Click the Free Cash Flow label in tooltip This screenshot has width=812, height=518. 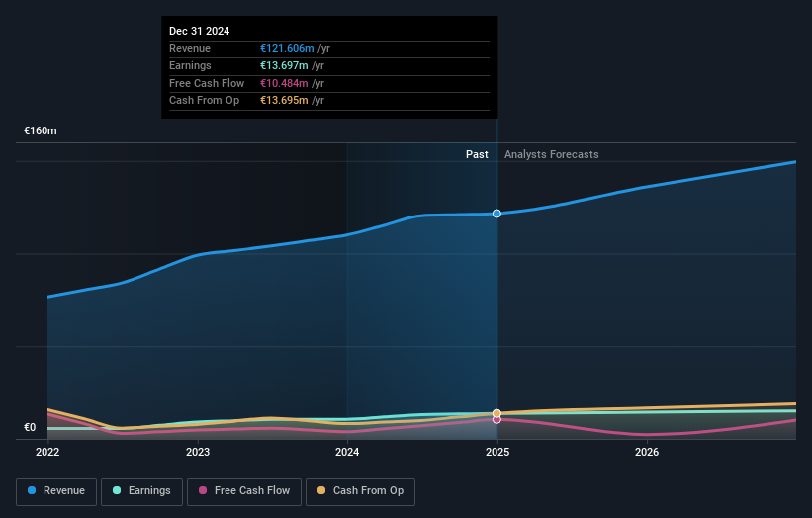pyautogui.click(x=207, y=83)
